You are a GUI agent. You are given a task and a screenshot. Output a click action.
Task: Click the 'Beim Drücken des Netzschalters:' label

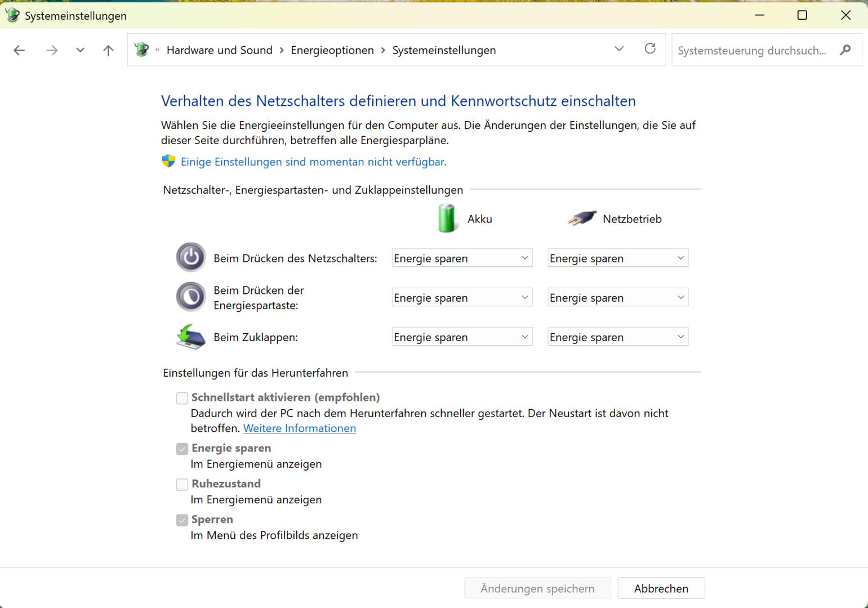click(295, 258)
